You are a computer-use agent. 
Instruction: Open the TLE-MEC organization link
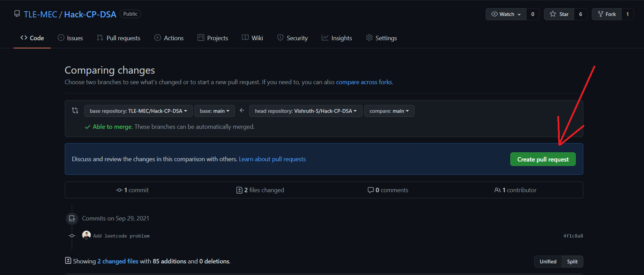pos(41,14)
